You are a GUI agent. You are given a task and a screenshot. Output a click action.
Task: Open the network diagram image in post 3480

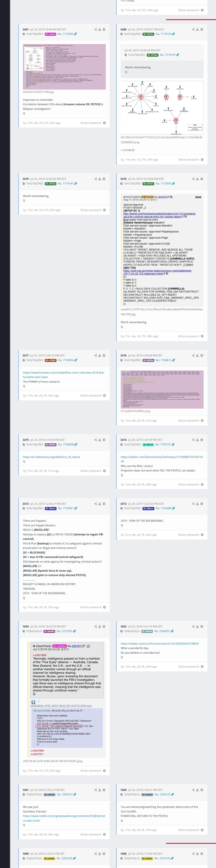[162, 108]
